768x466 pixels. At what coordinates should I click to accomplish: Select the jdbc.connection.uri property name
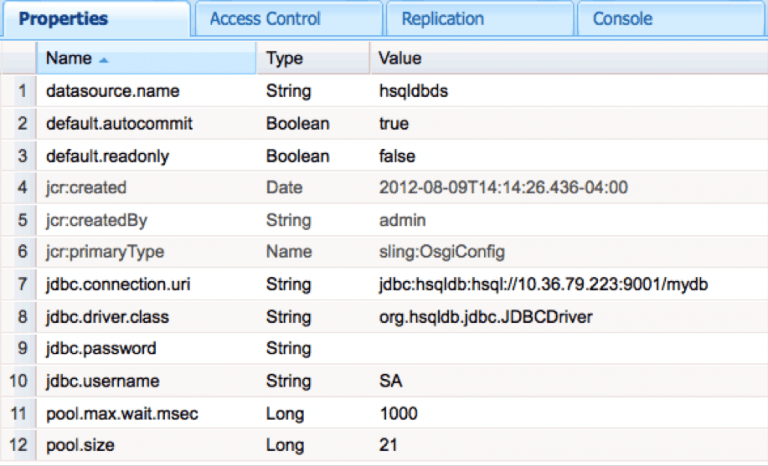coord(118,285)
